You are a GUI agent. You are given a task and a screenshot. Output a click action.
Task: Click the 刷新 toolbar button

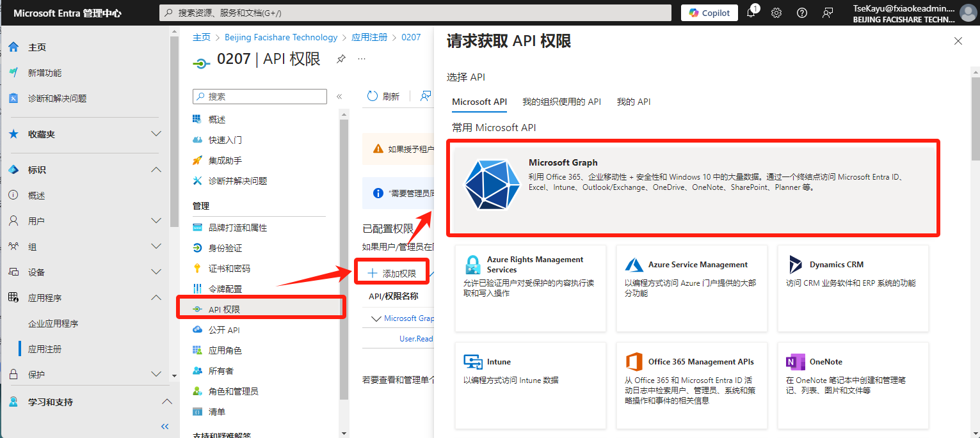tap(383, 97)
